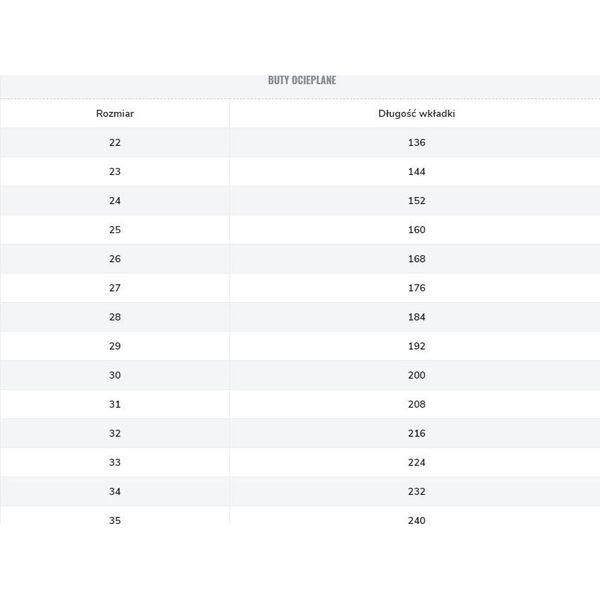Select size 27 cell
Image resolution: width=600 pixels, height=600 pixels.
[x=115, y=288]
